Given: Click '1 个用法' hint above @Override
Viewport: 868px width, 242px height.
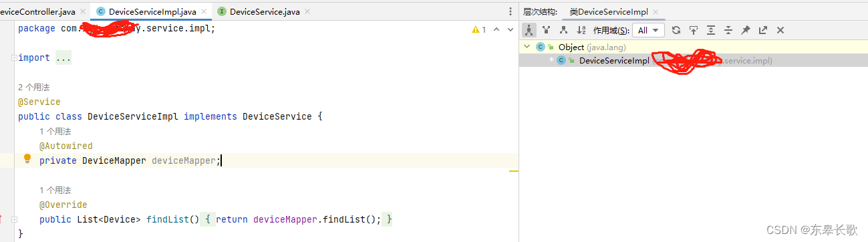Looking at the screenshot, I should 55,191.
